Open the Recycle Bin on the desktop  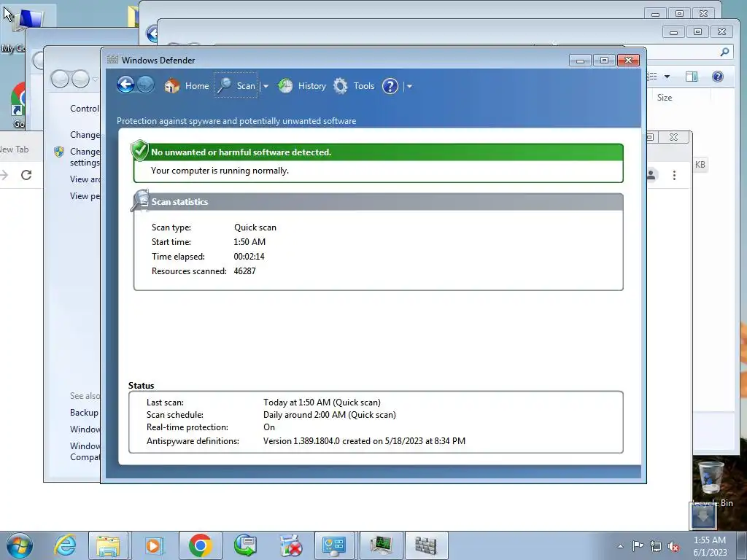point(713,483)
